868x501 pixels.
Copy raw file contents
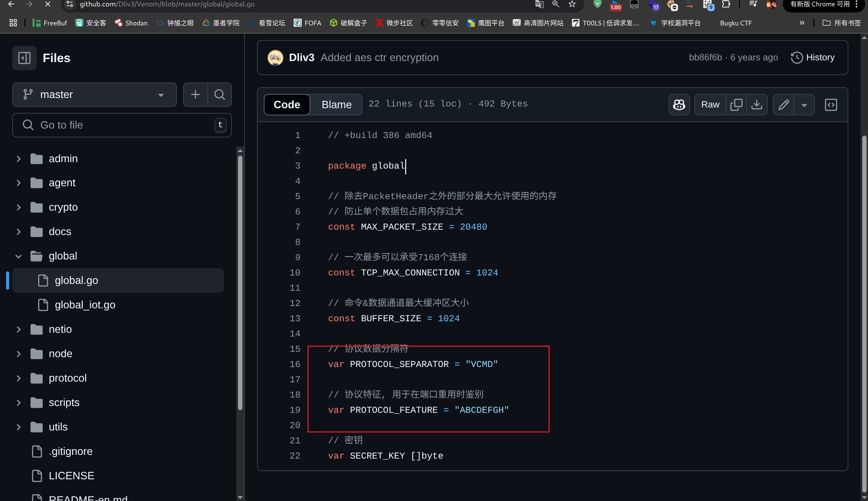(x=736, y=104)
